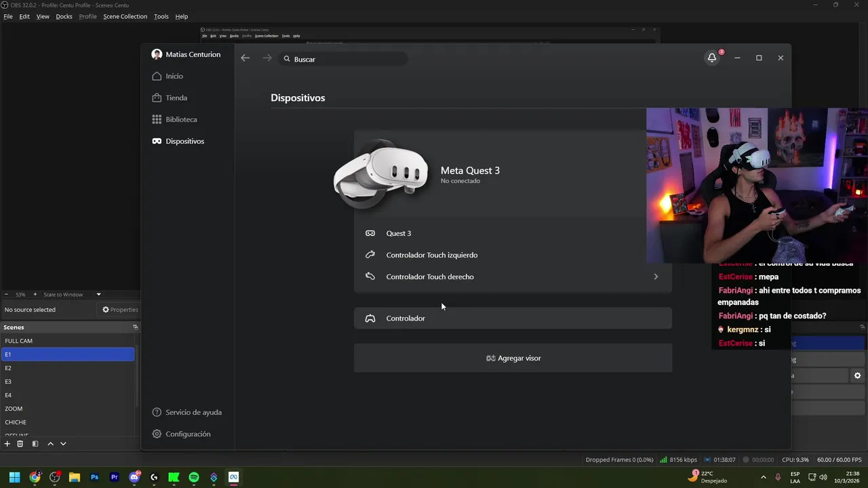This screenshot has height=488, width=868.
Task: Open the OBS File menu
Action: pos(8,16)
